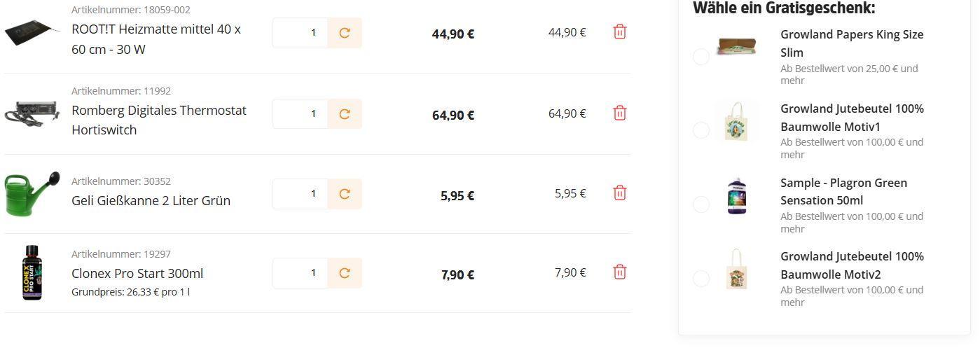Image resolution: width=980 pixels, height=355 pixels.
Task: Update quantity of Romberg Thermostat Hortiswitch
Action: click(x=345, y=114)
